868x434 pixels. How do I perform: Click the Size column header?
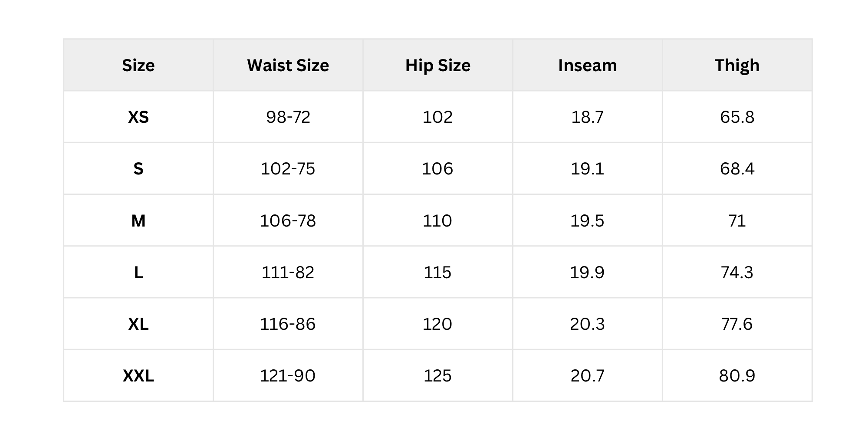tap(138, 66)
